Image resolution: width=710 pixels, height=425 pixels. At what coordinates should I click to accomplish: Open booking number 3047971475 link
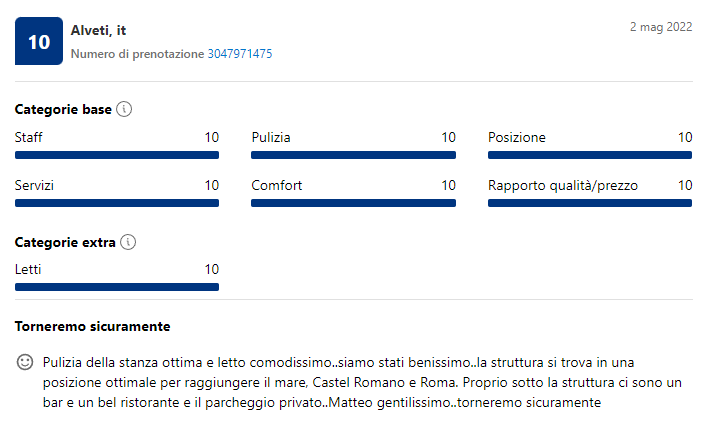240,54
